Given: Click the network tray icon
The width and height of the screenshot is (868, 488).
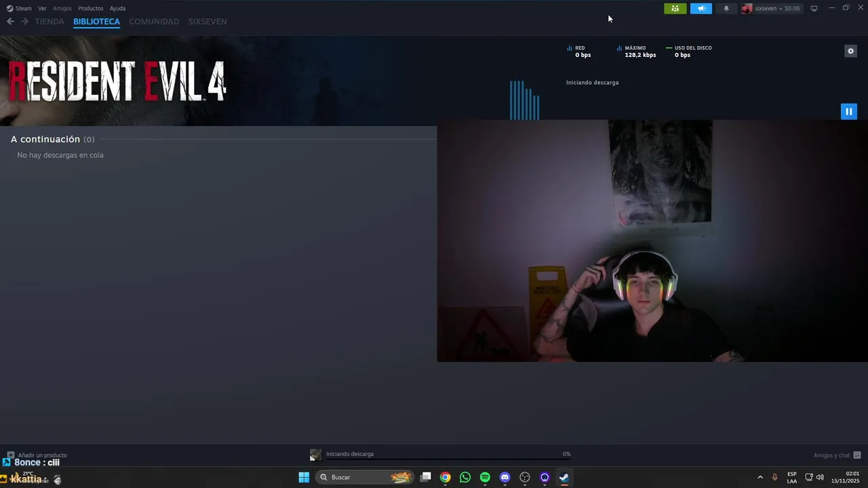Looking at the screenshot, I should [808, 477].
